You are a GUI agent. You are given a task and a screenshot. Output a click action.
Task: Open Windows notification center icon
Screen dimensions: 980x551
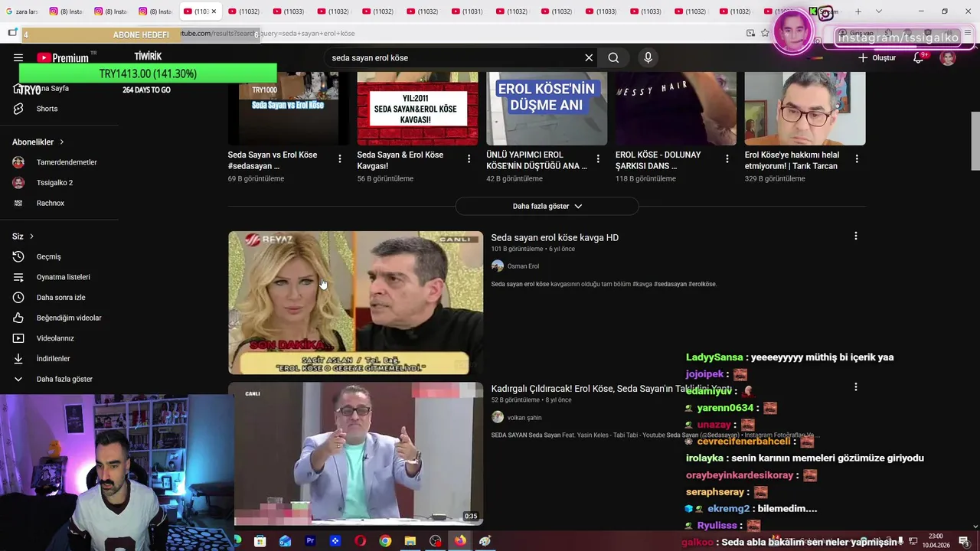pyautogui.click(x=964, y=541)
